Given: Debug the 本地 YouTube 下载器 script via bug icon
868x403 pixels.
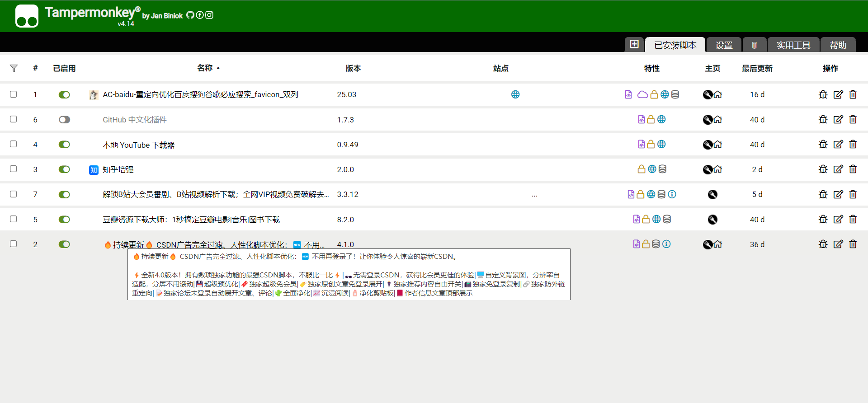Looking at the screenshot, I should tap(823, 144).
